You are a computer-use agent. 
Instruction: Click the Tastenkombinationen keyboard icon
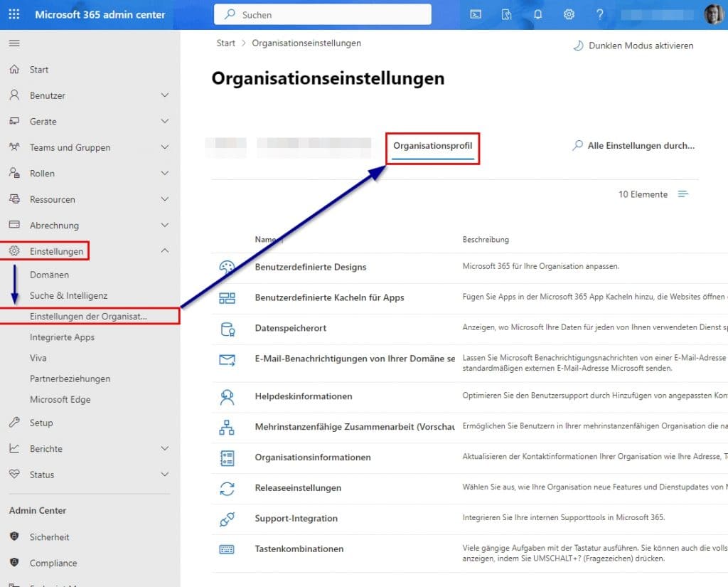[228, 549]
